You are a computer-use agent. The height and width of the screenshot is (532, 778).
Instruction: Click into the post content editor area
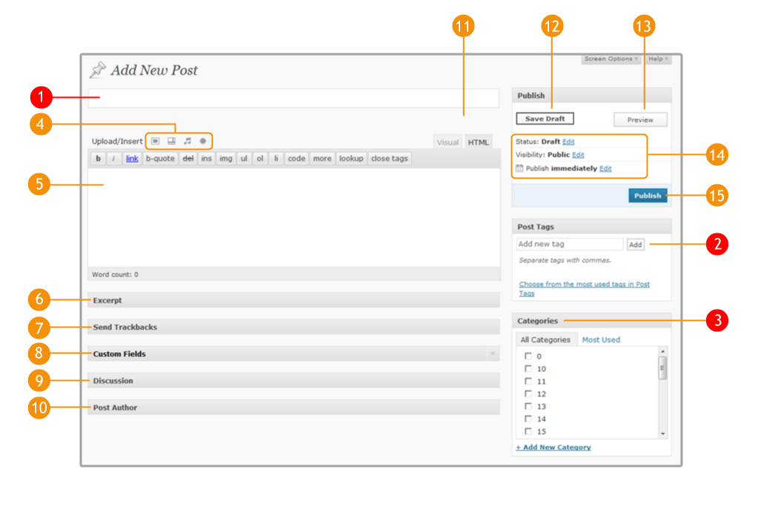tap(293, 217)
